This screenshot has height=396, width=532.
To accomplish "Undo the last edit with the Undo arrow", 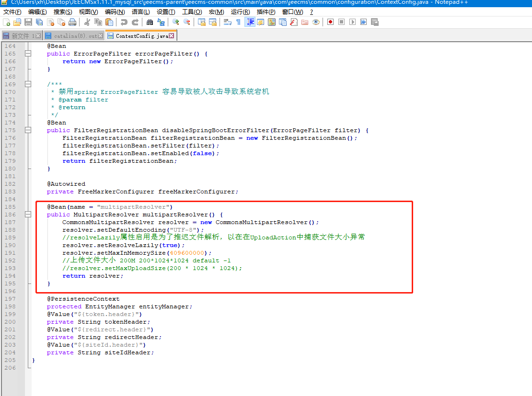I will (x=124, y=23).
